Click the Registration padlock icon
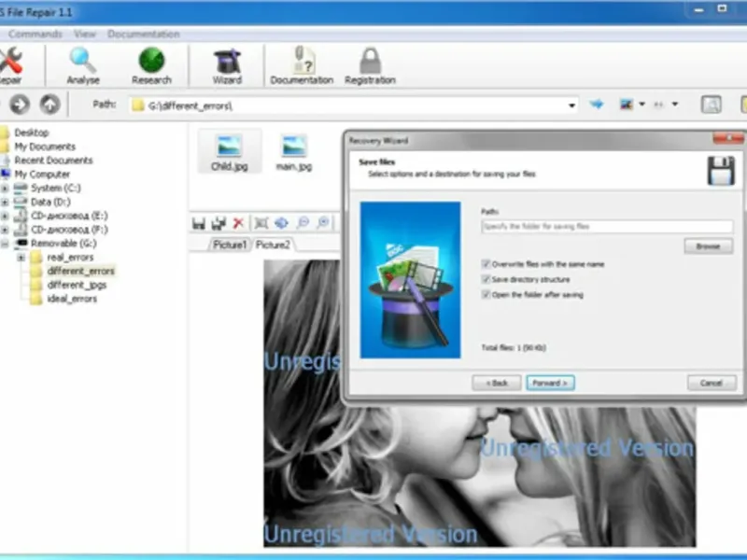 tap(370, 61)
